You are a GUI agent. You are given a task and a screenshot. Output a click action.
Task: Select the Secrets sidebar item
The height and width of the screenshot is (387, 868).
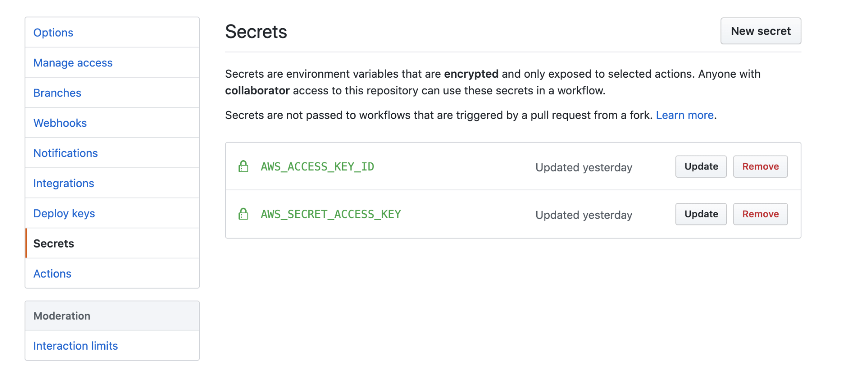[53, 243]
